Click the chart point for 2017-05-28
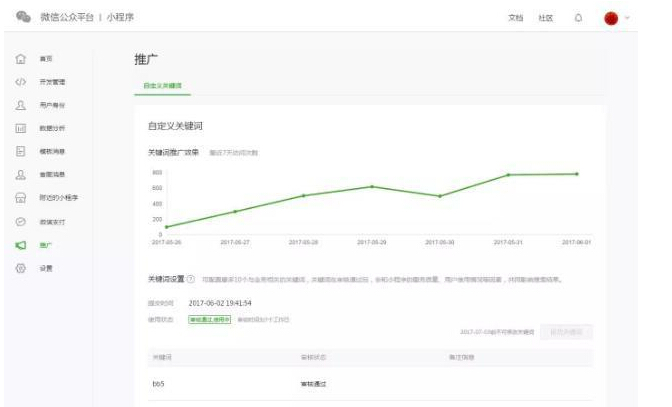The height and width of the screenshot is (407, 672). pos(303,196)
